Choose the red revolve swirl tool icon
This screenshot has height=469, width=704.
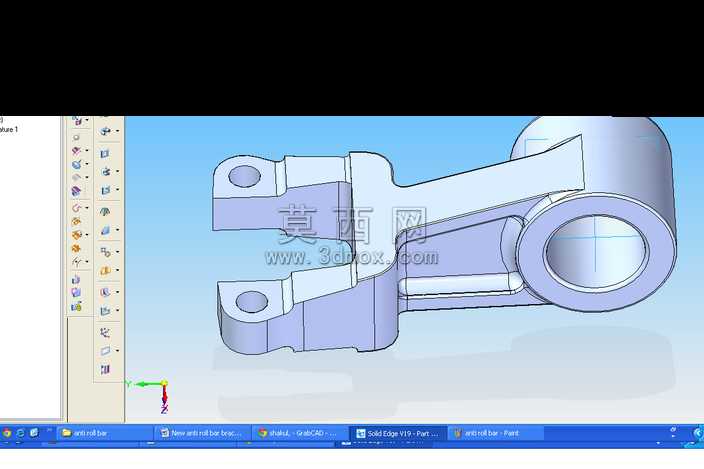click(x=76, y=208)
